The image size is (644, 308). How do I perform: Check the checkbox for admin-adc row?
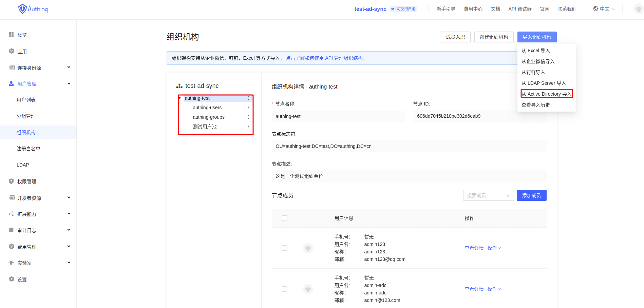point(285,289)
